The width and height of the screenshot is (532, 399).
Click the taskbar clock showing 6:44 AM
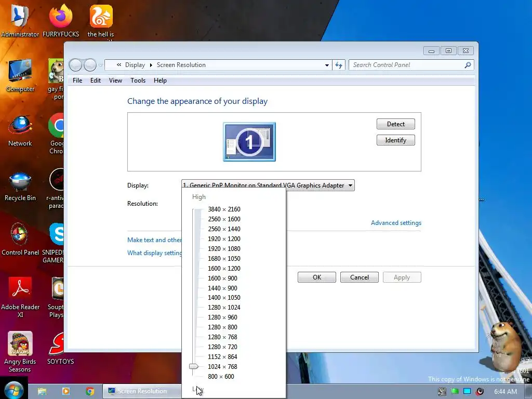506,392
